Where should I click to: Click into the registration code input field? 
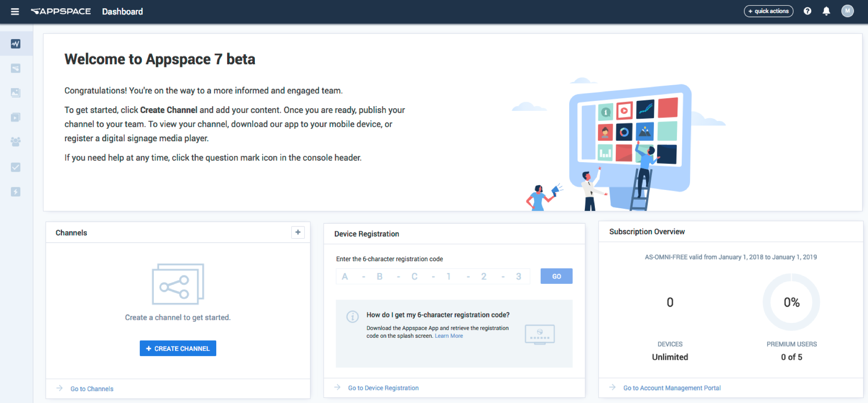(x=433, y=276)
